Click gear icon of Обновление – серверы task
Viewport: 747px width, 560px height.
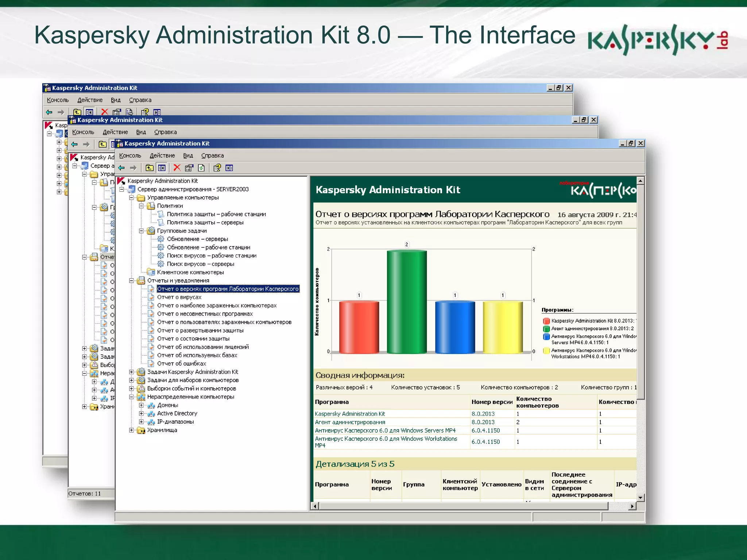161,239
